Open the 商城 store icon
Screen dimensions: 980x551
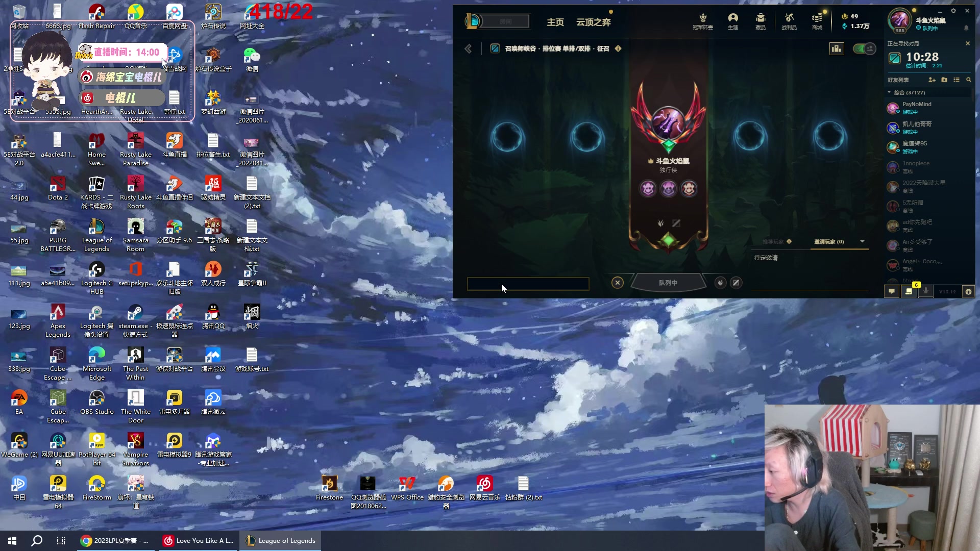pyautogui.click(x=817, y=21)
